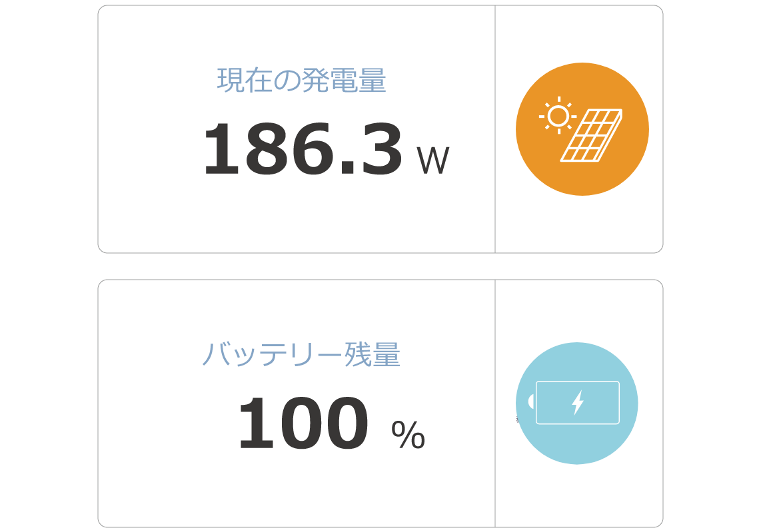Click the W unit next to 186.3
Viewport: 761px width, 532px height.
pyautogui.click(x=433, y=161)
